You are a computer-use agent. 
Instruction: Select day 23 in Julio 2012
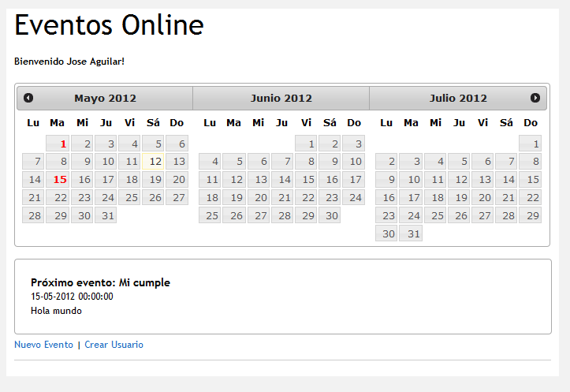click(386, 215)
